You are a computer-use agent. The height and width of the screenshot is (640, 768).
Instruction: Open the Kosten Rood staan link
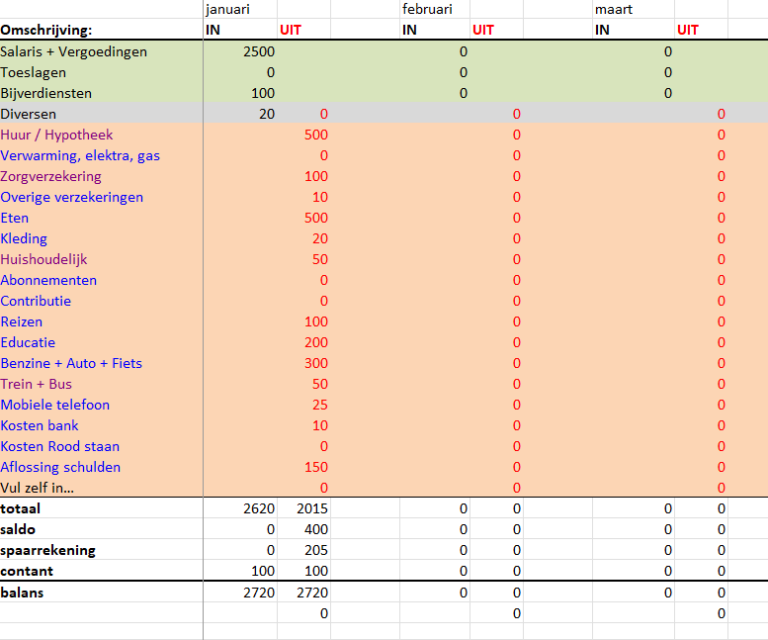coord(60,446)
